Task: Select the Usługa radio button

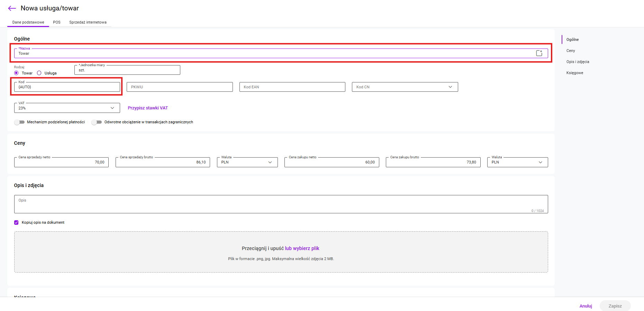Action: 39,73
